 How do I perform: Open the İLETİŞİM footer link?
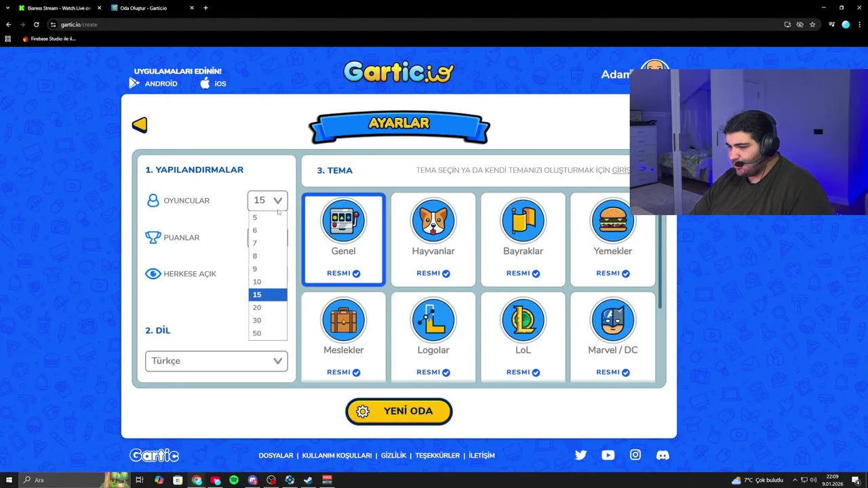[x=481, y=455]
